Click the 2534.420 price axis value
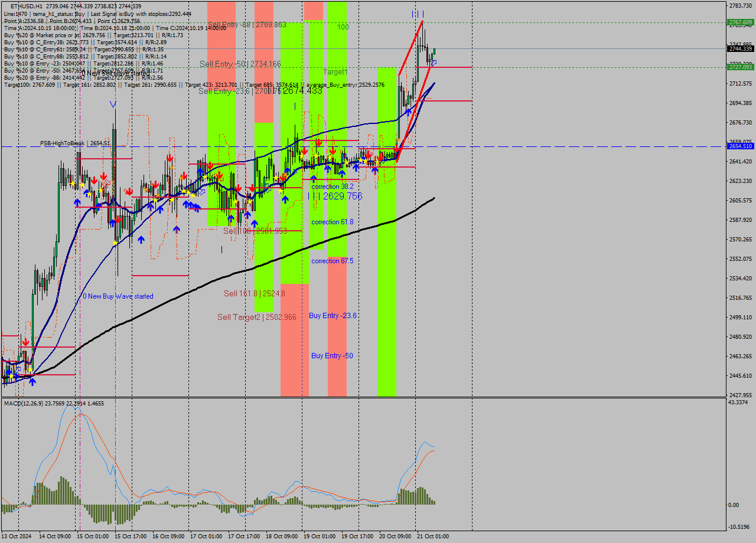The image size is (756, 543). 741,278
